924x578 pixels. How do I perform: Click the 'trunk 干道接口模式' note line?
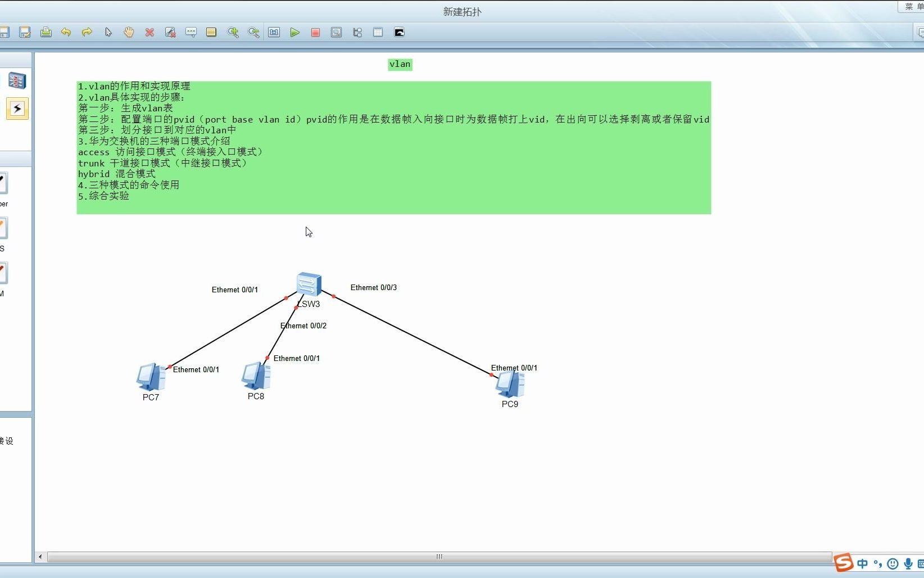(x=162, y=163)
